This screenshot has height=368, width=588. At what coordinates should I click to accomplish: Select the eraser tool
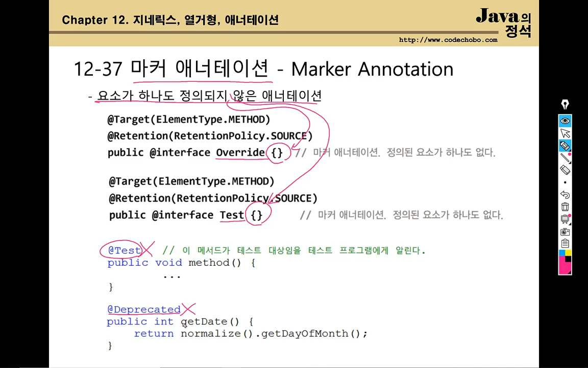[565, 170]
